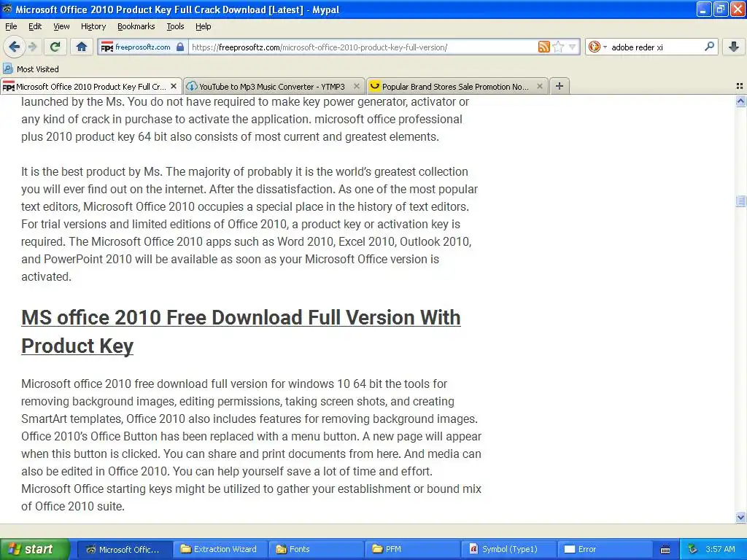
Task: Open the Edit menu
Action: [x=35, y=26]
